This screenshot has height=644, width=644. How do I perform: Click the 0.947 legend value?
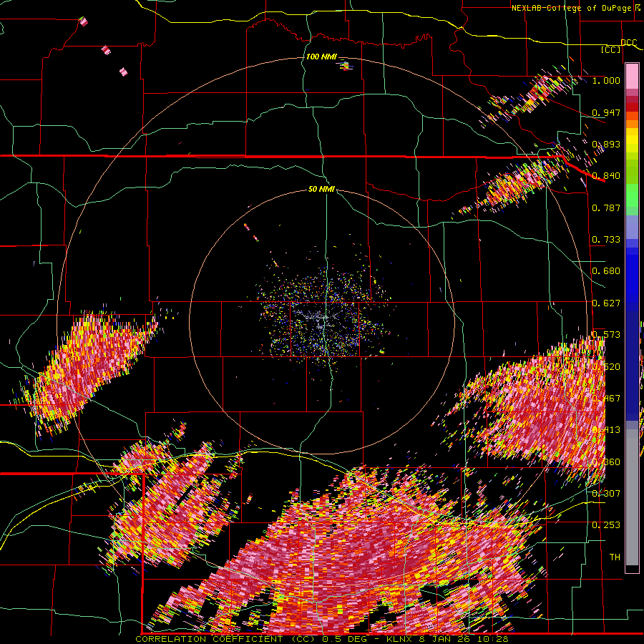click(606, 112)
